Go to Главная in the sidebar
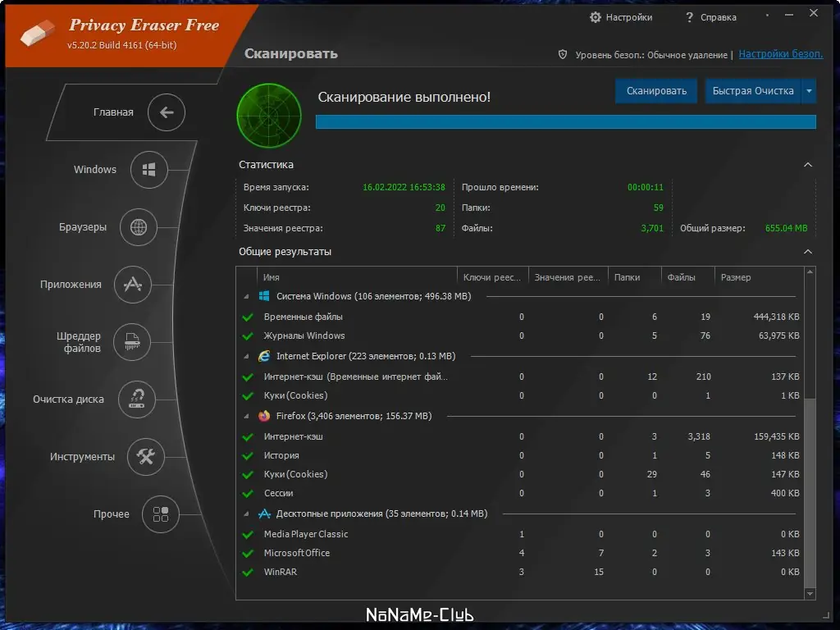 coord(113,112)
